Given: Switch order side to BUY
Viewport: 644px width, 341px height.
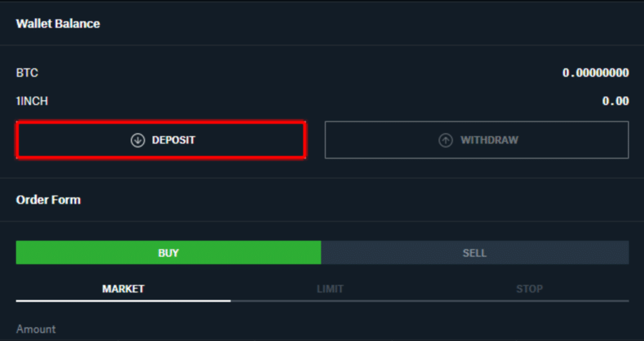Looking at the screenshot, I should [x=168, y=253].
